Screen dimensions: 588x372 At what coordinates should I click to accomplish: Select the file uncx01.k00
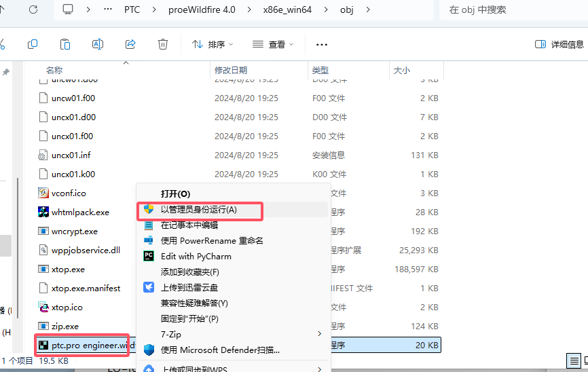(x=73, y=174)
